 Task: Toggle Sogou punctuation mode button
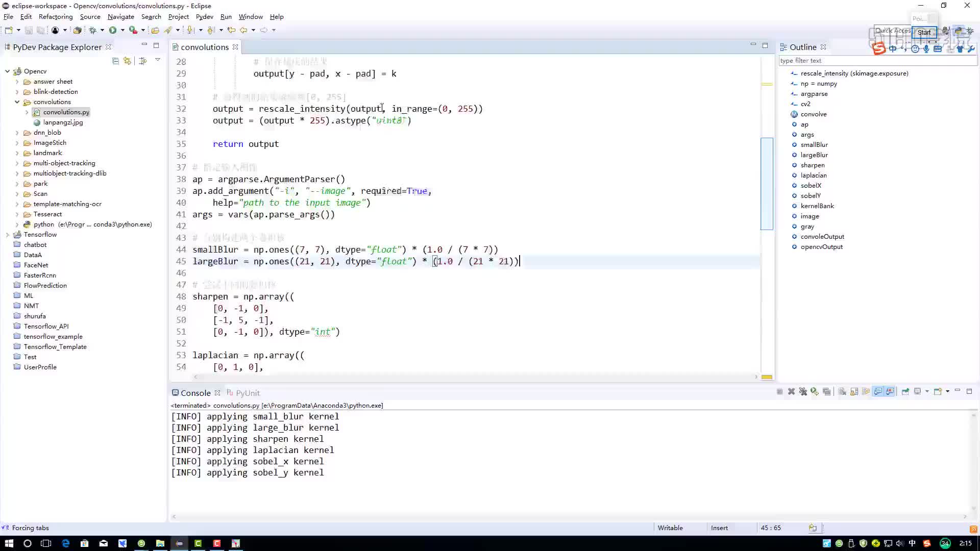[x=903, y=49]
